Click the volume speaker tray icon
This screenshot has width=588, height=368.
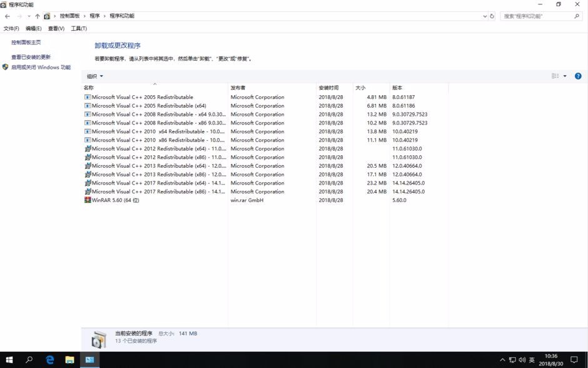point(522,360)
